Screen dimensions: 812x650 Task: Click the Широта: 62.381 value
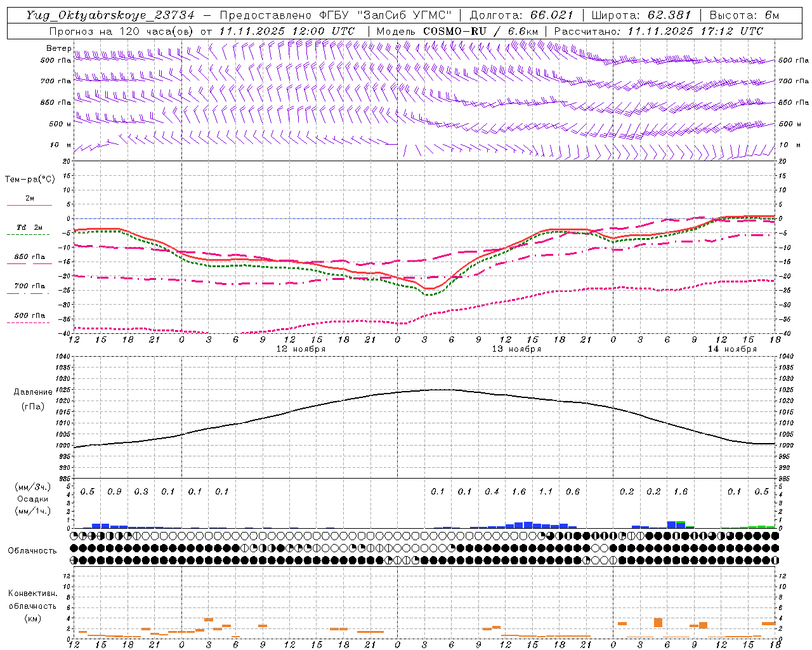(x=641, y=15)
